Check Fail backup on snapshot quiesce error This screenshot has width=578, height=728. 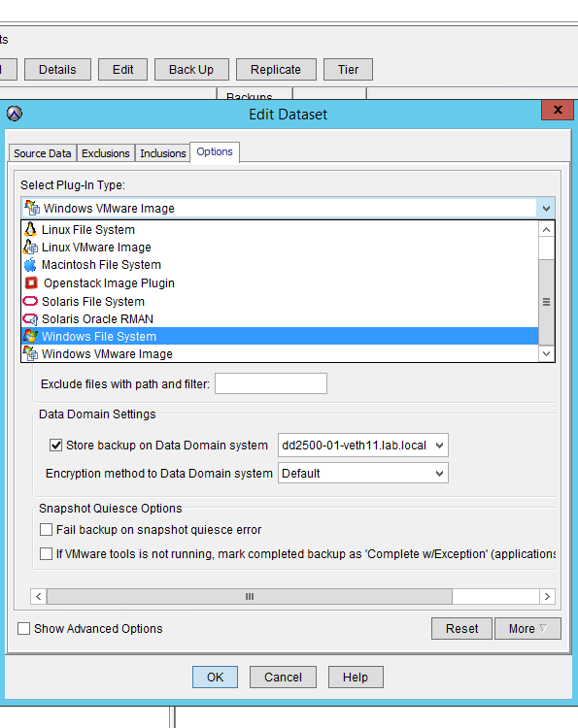click(x=46, y=530)
